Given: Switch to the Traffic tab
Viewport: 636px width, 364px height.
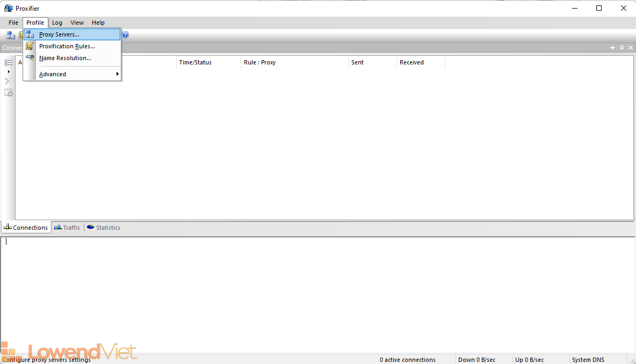Looking at the screenshot, I should coord(67,228).
